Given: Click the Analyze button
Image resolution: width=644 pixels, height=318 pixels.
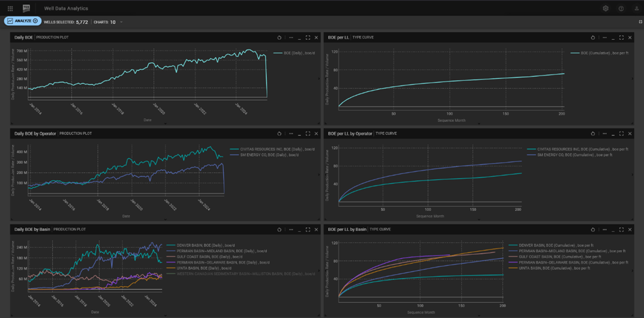Looking at the screenshot, I should coord(23,21).
